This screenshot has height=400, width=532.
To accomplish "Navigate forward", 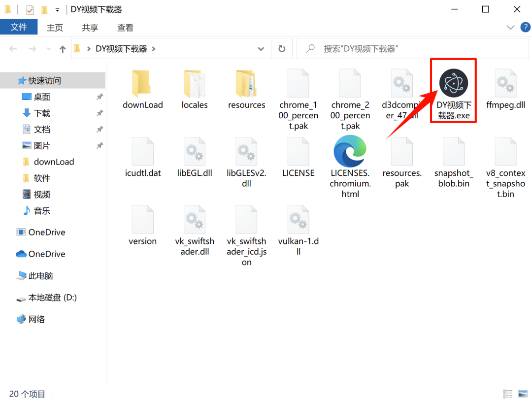I will [32, 49].
